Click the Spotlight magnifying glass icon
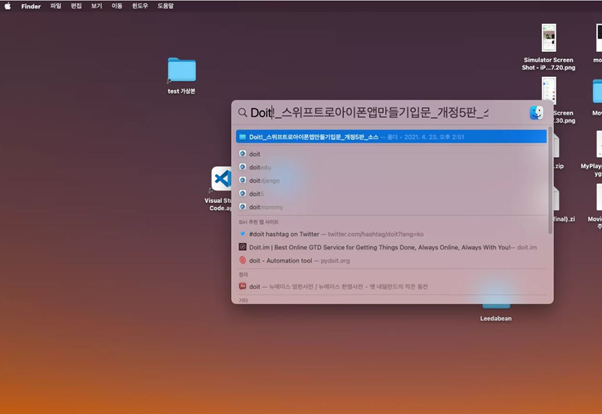Screen dimensions: 602x414 tap(242, 113)
